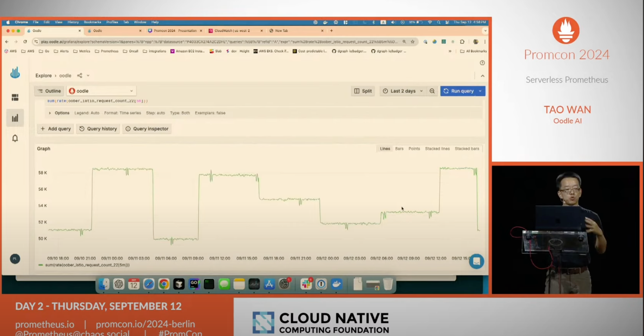The width and height of the screenshot is (644, 336).
Task: Switch to the New Tab browser tab
Action: point(296,31)
